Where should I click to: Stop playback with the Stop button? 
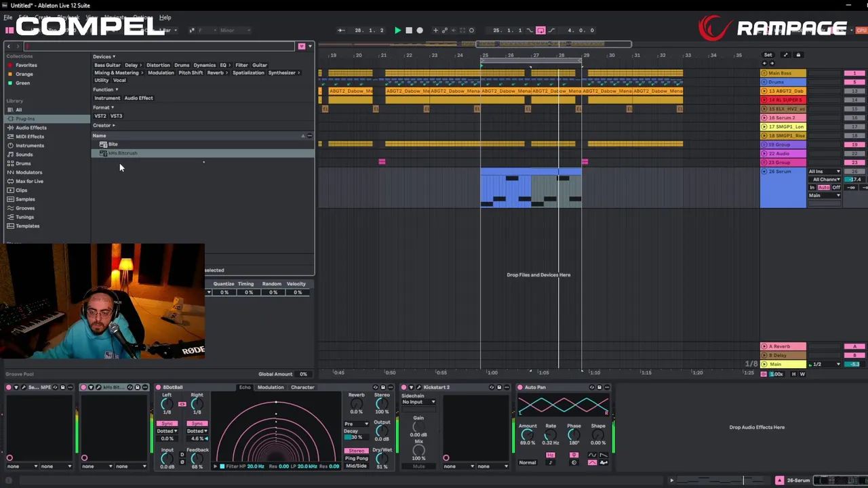(x=408, y=30)
